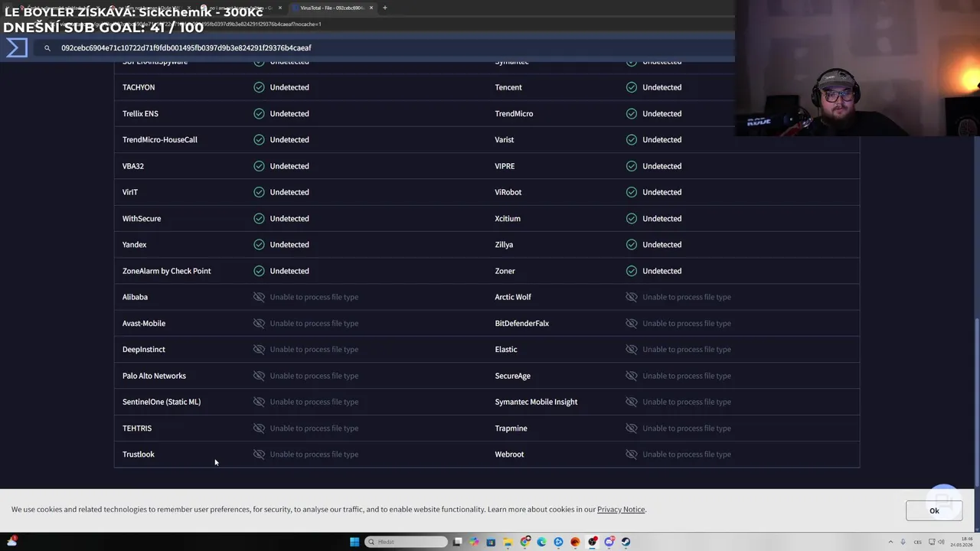Open File Explorer from the taskbar
980x551 pixels.
(508, 542)
